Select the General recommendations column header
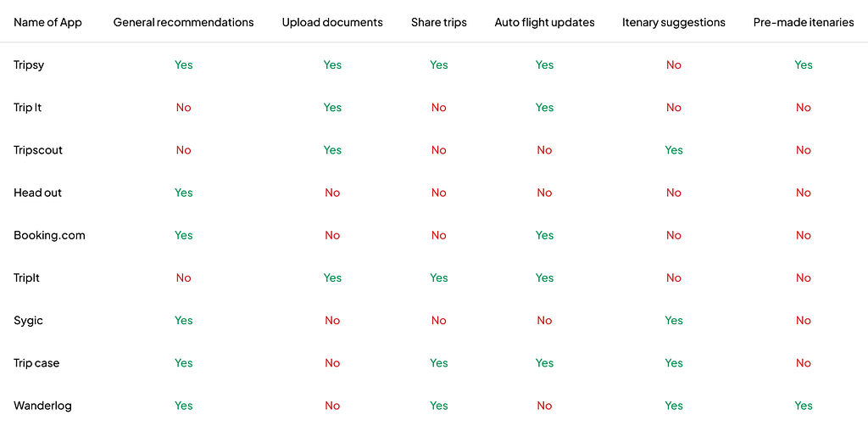 point(183,23)
